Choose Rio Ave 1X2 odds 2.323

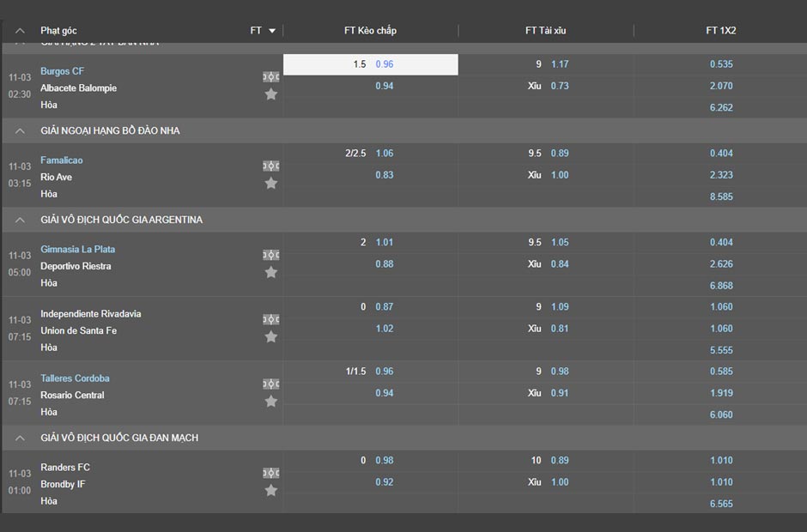pyautogui.click(x=721, y=175)
